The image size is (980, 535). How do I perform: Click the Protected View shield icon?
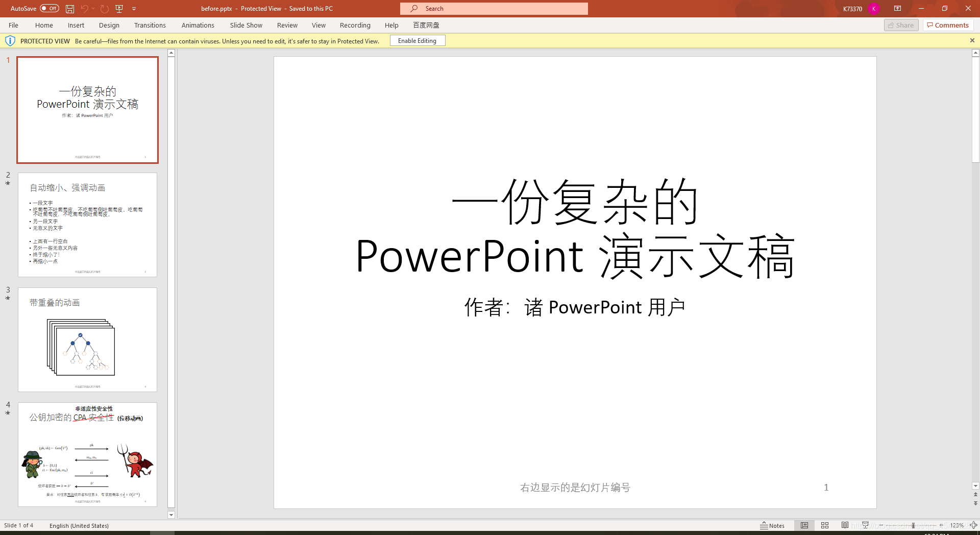(10, 41)
